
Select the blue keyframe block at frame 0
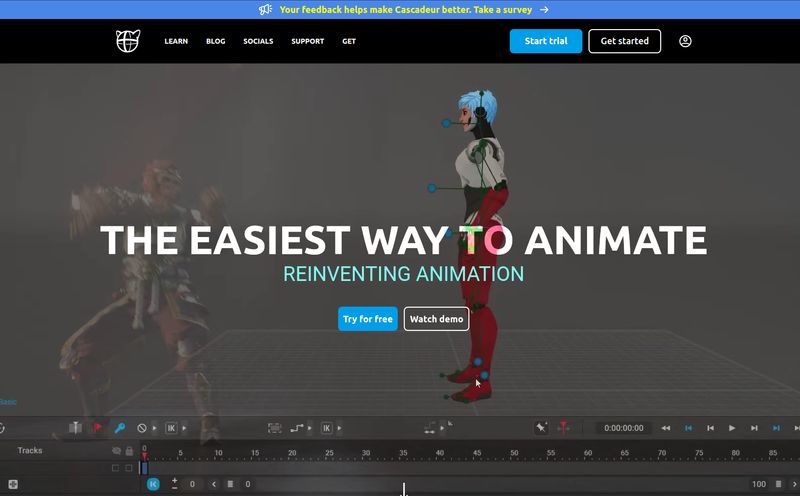click(x=144, y=468)
